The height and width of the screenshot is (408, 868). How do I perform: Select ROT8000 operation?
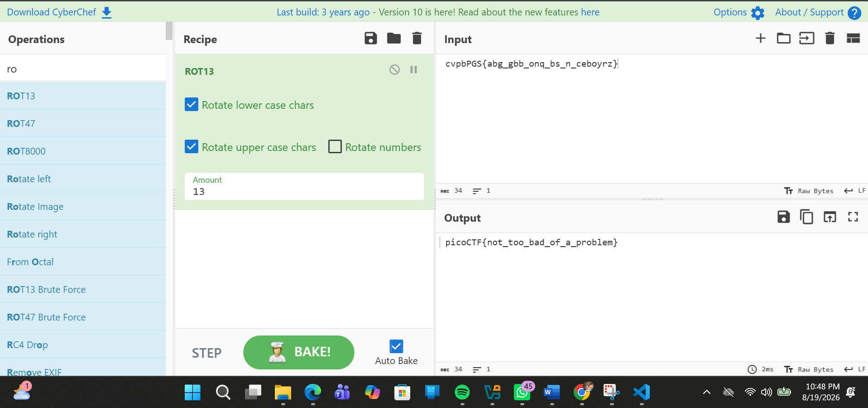pos(83,151)
